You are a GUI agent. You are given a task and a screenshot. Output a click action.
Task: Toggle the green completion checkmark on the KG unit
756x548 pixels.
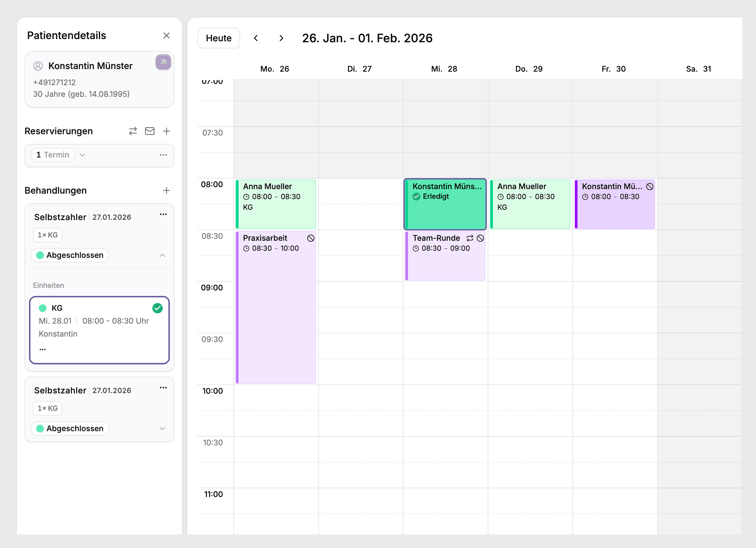tap(157, 308)
